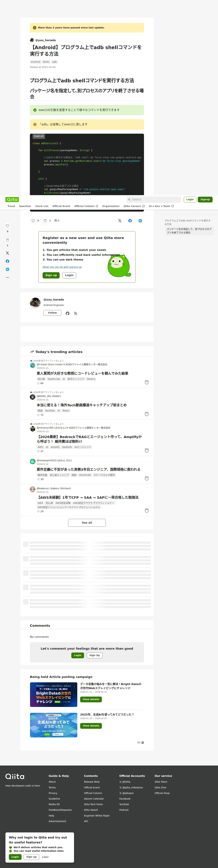
Task: Open yuu_harada's RSS feed icon
Action: pyautogui.click(x=76, y=313)
